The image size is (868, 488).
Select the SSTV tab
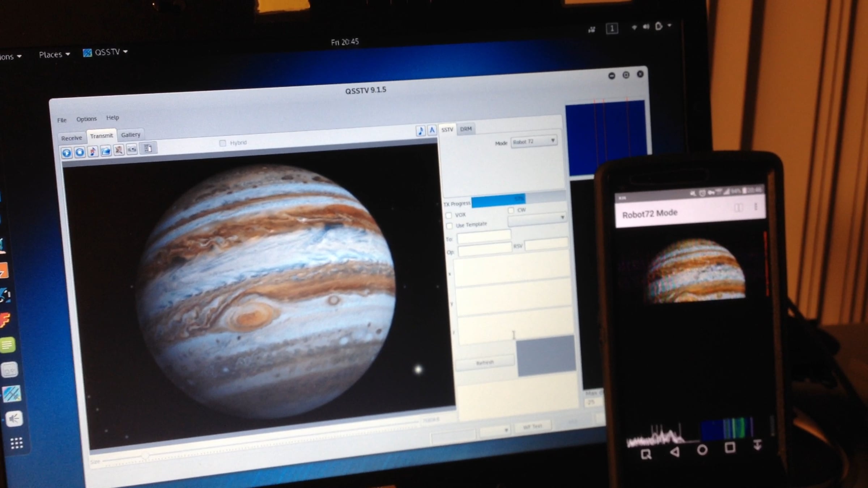click(447, 130)
